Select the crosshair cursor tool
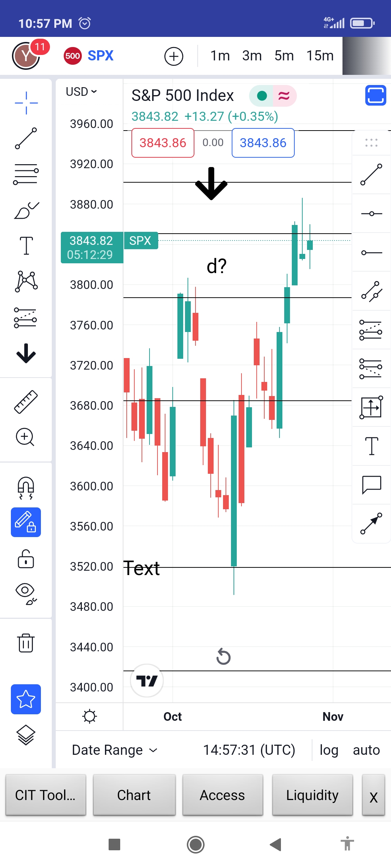Viewport: 391px width, 868px height. pos(26,103)
